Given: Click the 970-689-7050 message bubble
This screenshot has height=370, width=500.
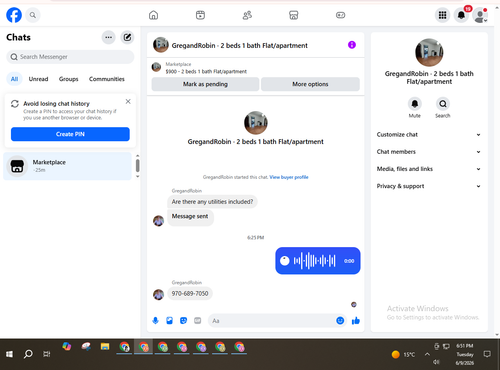Looking at the screenshot, I should click(190, 293).
